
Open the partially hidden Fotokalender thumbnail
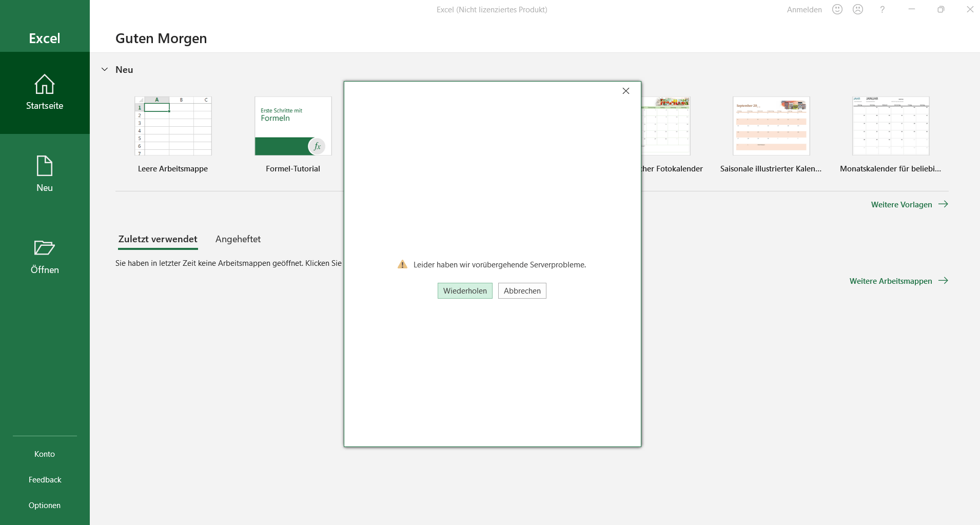pos(666,126)
